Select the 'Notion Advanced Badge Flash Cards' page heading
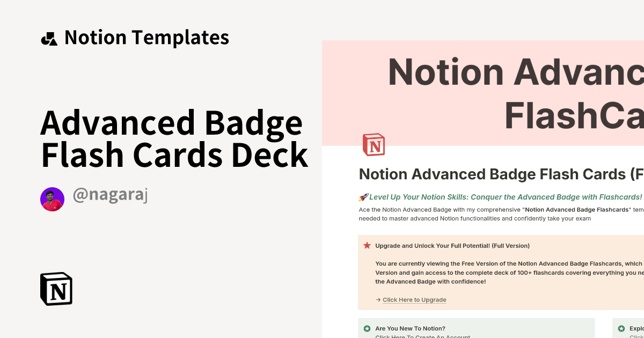The width and height of the screenshot is (644, 338). coord(499,174)
